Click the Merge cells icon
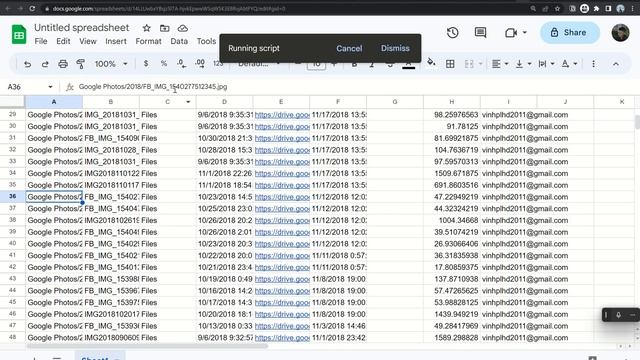The image size is (640, 360). click(469, 64)
